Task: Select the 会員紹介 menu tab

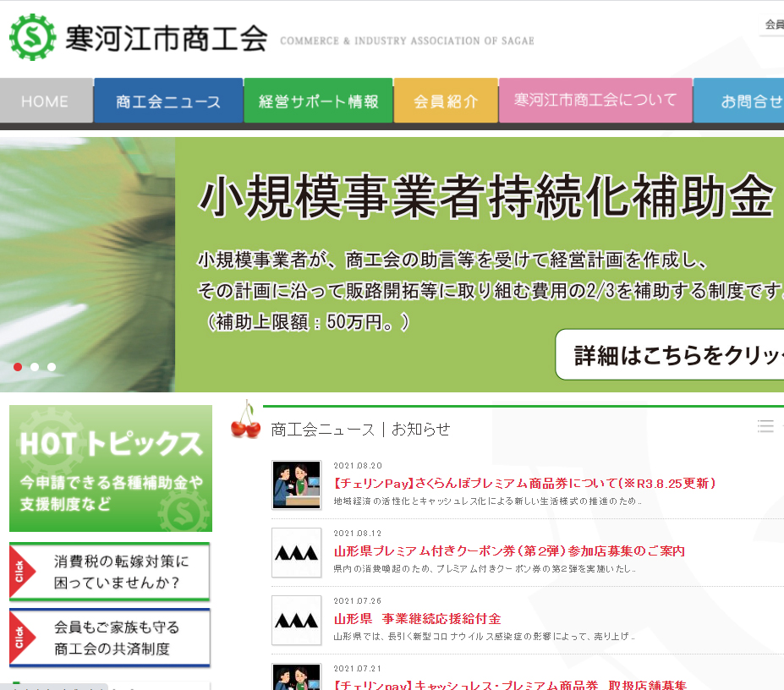Action: [446, 101]
